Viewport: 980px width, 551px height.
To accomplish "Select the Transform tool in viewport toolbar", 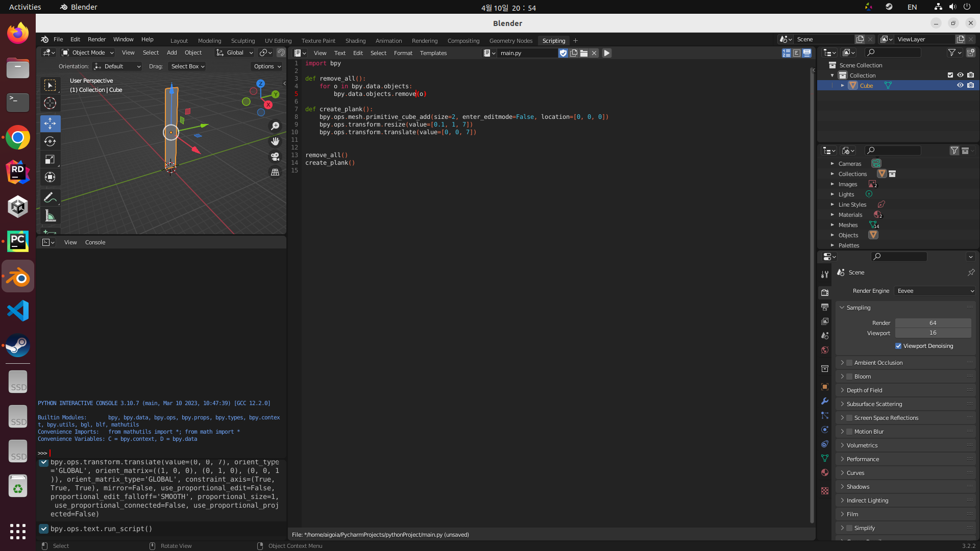I will pyautogui.click(x=50, y=177).
